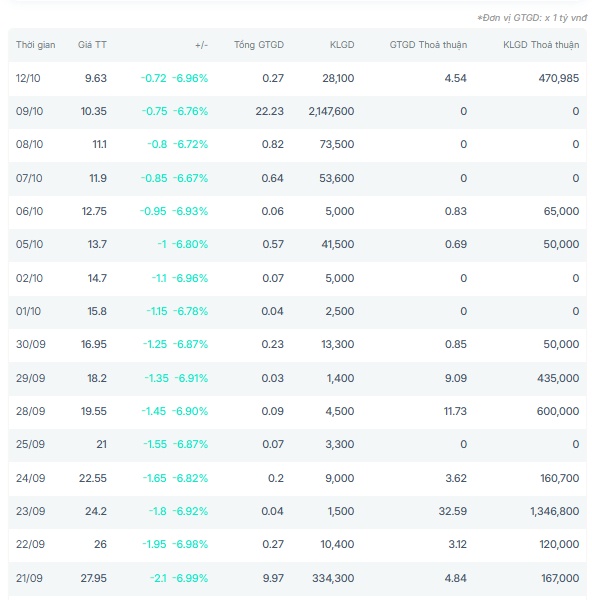Select the 12/10 date row

point(297,78)
